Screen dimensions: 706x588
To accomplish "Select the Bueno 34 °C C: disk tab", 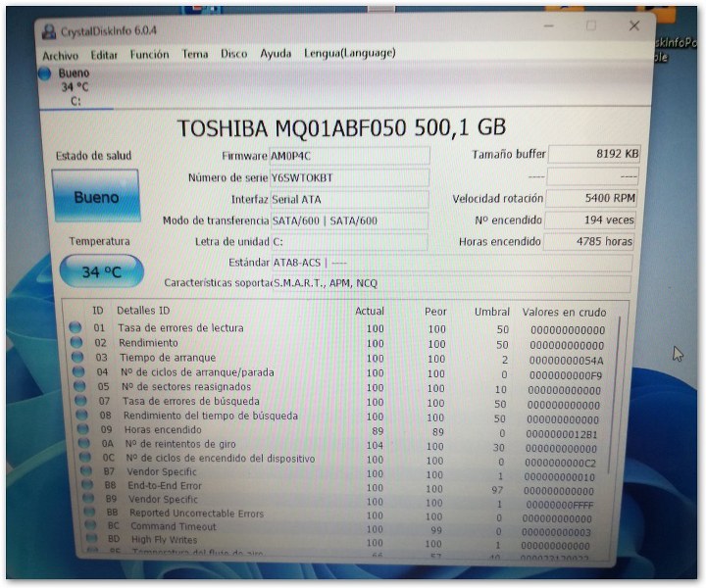I will coord(76,86).
